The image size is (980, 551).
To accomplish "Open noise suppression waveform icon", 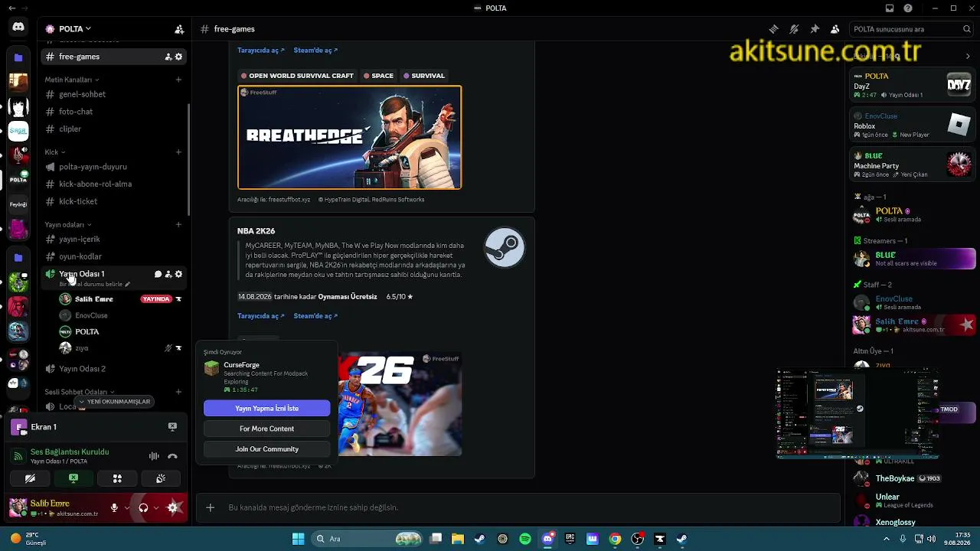I will 154,456.
